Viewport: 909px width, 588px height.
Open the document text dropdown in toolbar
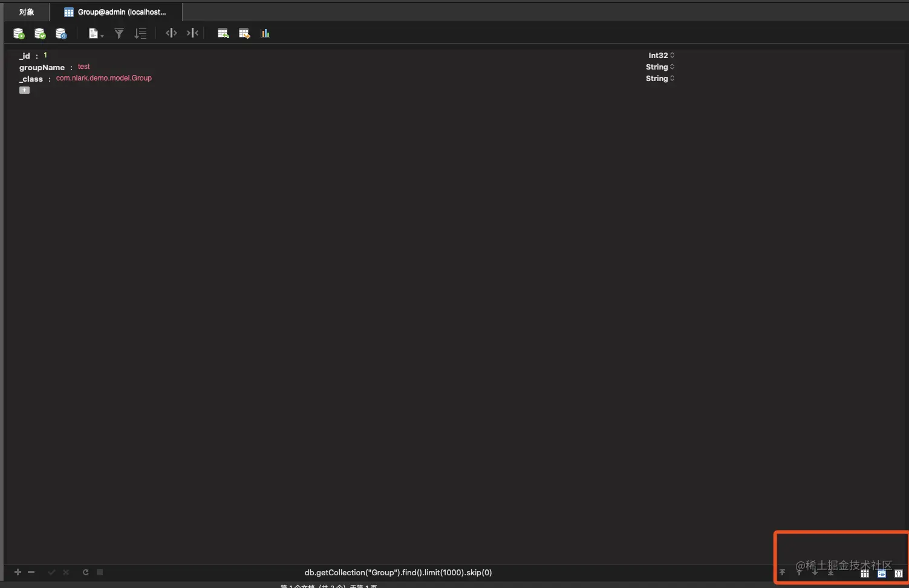96,33
